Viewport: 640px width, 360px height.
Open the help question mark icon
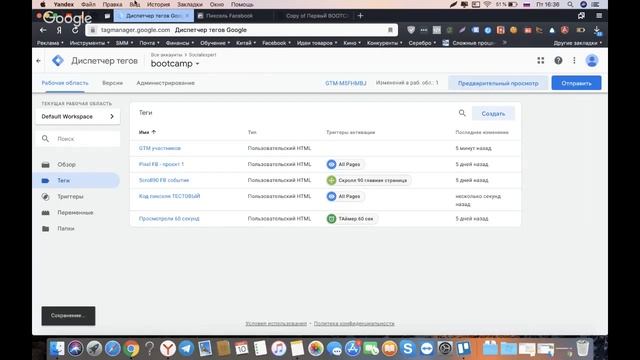coord(558,60)
